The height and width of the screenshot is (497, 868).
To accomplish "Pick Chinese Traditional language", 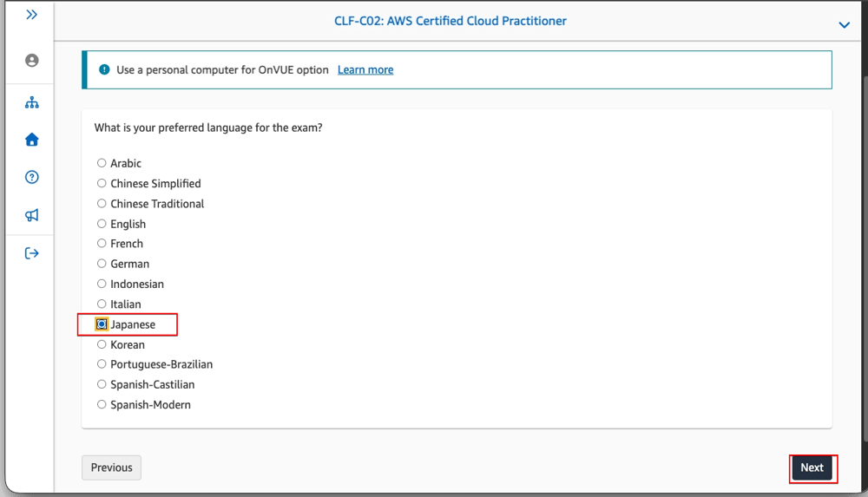I will pyautogui.click(x=102, y=203).
